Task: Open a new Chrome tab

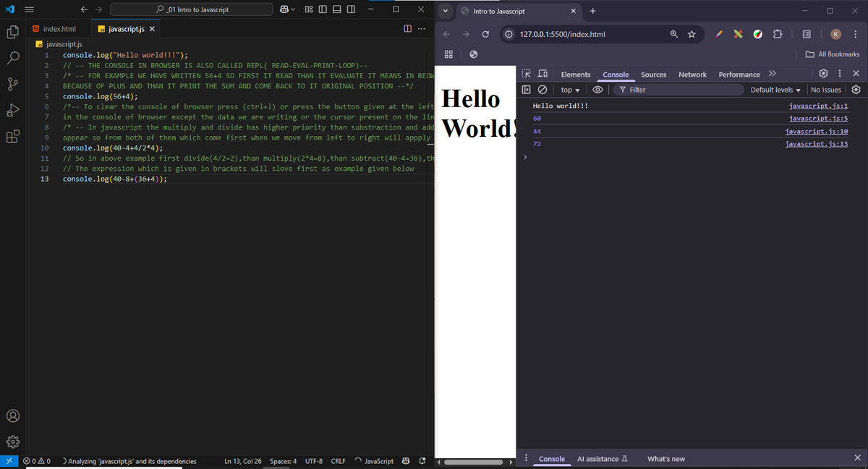Action: point(592,11)
